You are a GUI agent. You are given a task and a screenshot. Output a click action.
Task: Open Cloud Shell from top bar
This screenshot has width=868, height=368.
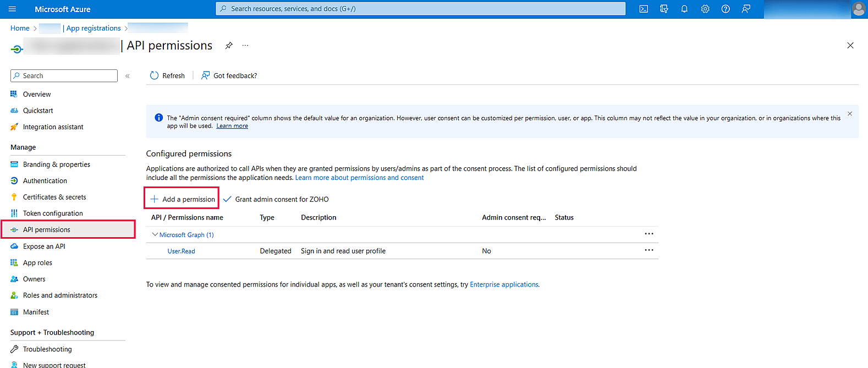point(644,9)
